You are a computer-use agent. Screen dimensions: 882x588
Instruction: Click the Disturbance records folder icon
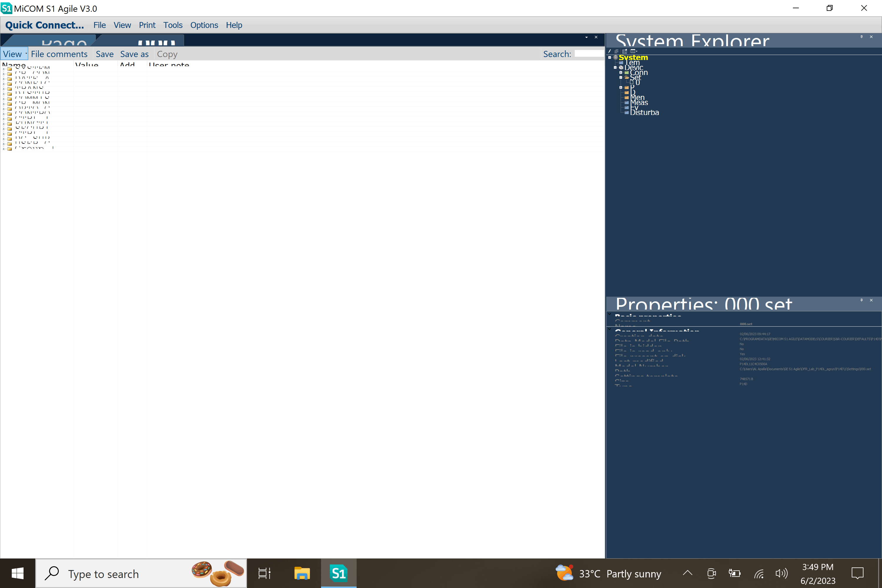[627, 113]
